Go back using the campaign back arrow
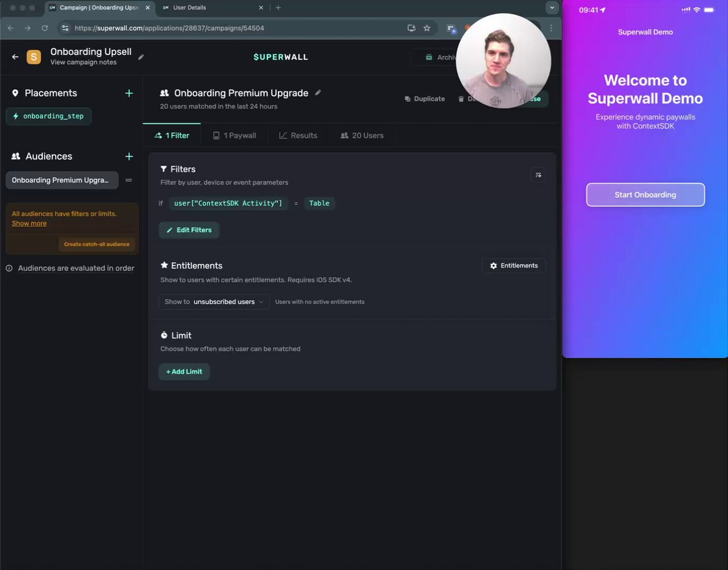Screen dimensions: 728x570 click(x=15, y=57)
